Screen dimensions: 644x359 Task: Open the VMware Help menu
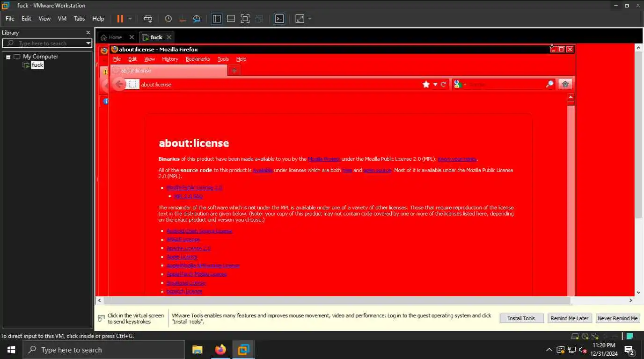(x=98, y=19)
